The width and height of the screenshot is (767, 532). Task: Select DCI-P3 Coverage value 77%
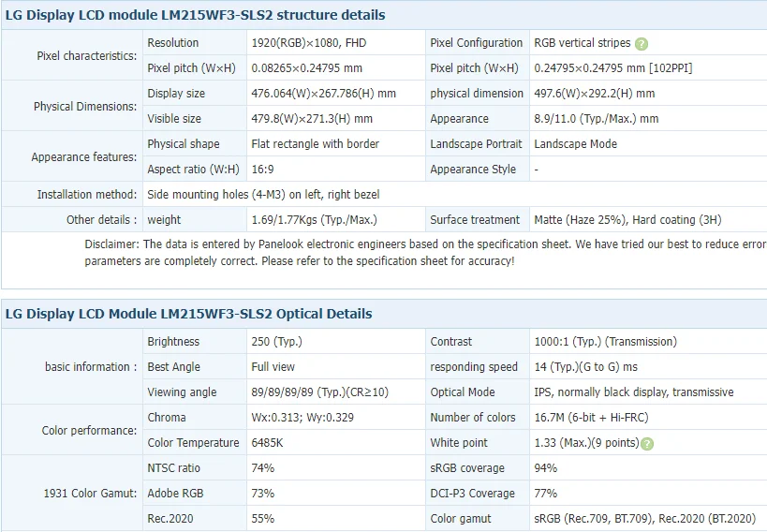click(x=545, y=494)
